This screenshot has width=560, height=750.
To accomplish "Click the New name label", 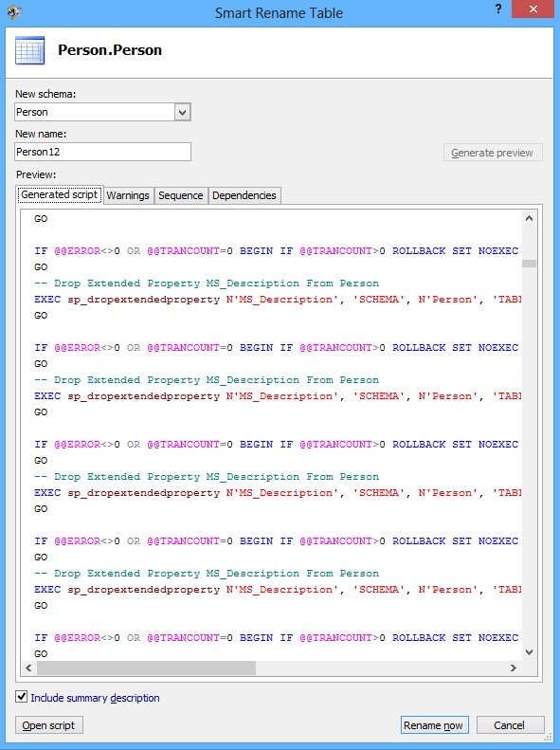I will coord(41,134).
